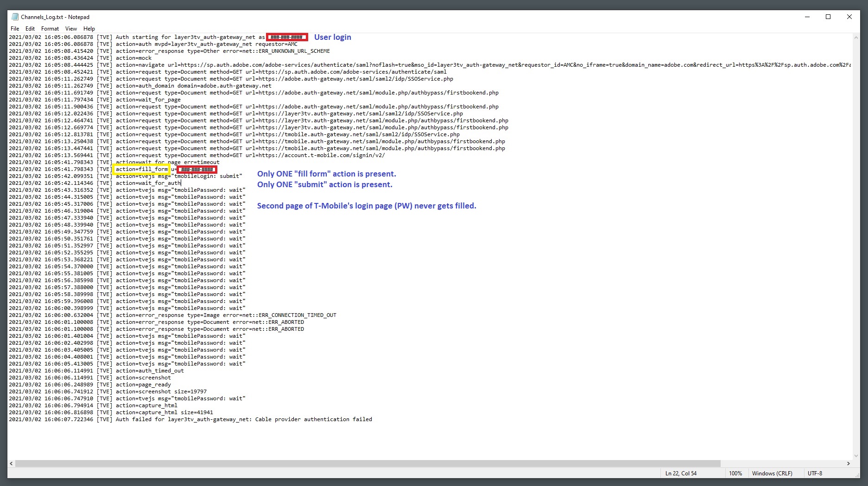
Task: Click the yellow-boxed action=fill_form text
Action: click(x=141, y=170)
